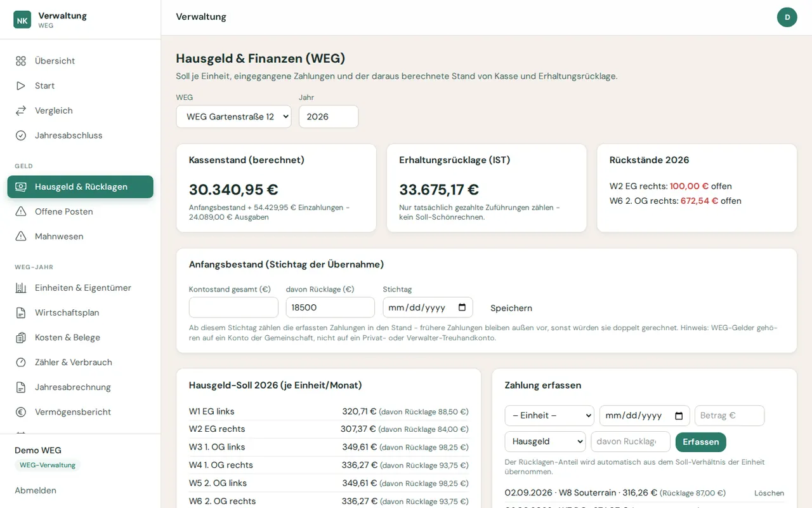
Task: Click the payment date input
Action: click(x=645, y=415)
